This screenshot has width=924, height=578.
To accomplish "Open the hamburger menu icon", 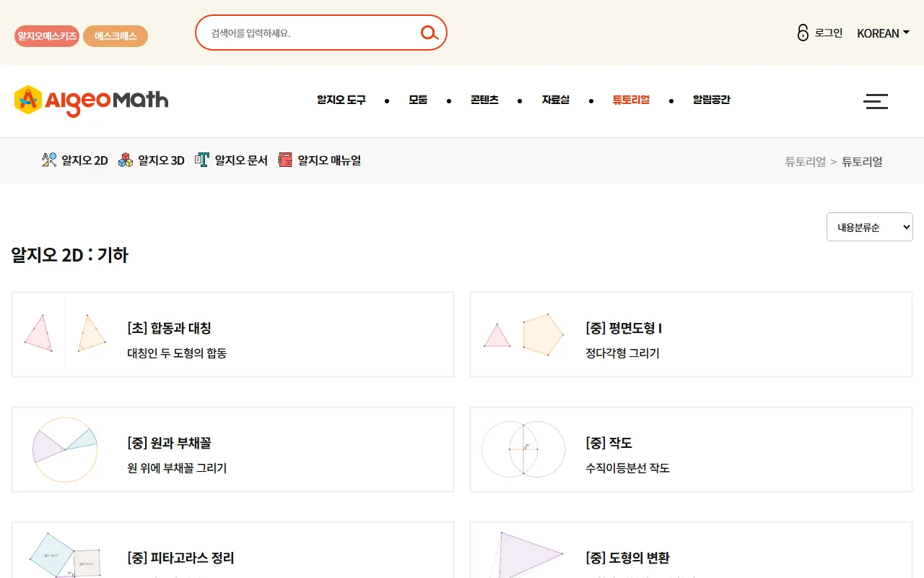I will [876, 101].
